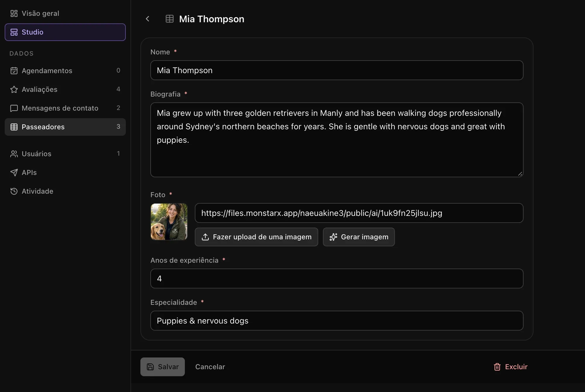585x392 pixels.
Task: Click the Passeadores table icon in sidebar
Action: click(x=14, y=127)
